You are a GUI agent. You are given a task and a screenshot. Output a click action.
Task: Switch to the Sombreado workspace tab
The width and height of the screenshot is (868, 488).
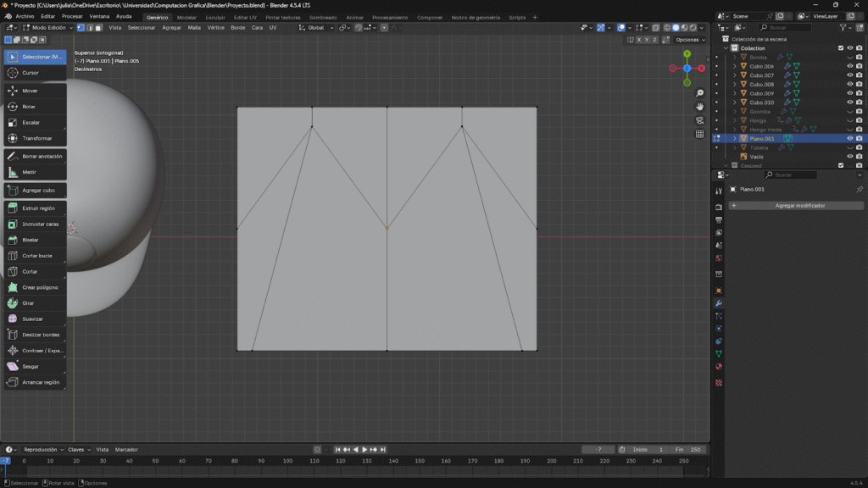coord(322,17)
